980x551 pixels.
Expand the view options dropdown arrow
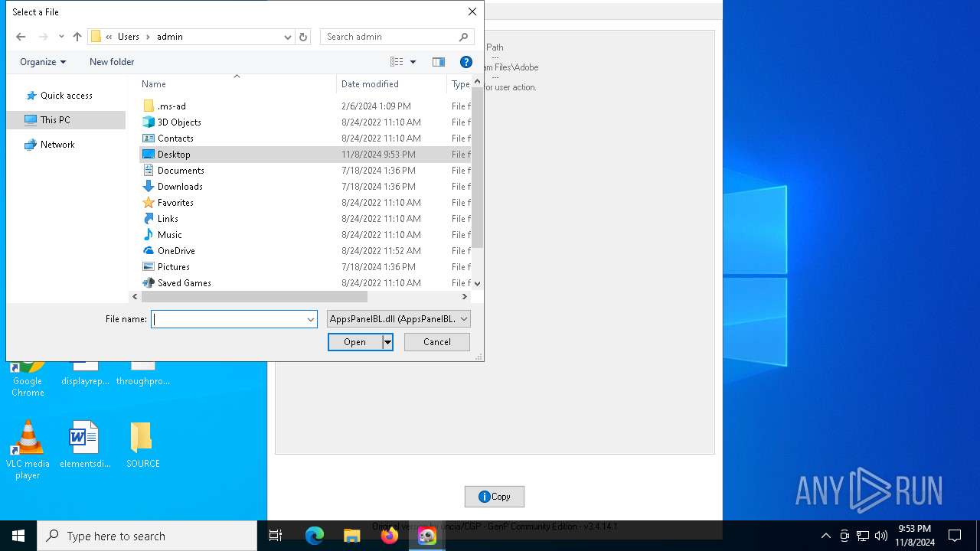pos(413,62)
